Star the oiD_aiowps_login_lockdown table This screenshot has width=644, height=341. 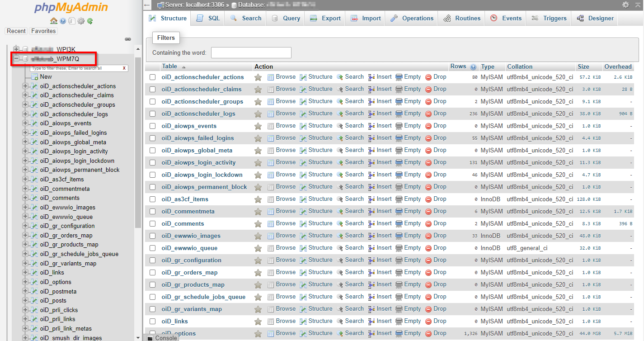click(x=258, y=175)
